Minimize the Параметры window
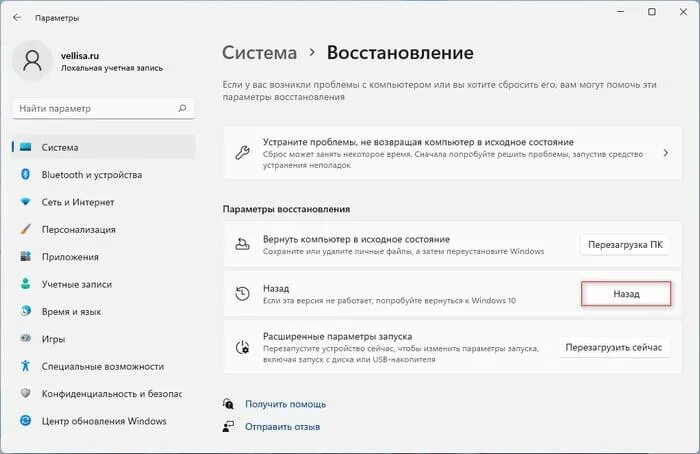 [x=621, y=12]
